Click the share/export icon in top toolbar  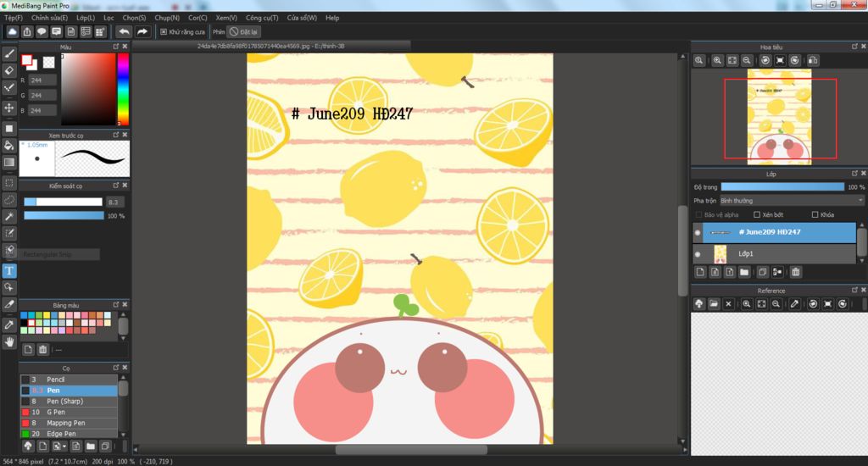(x=27, y=31)
